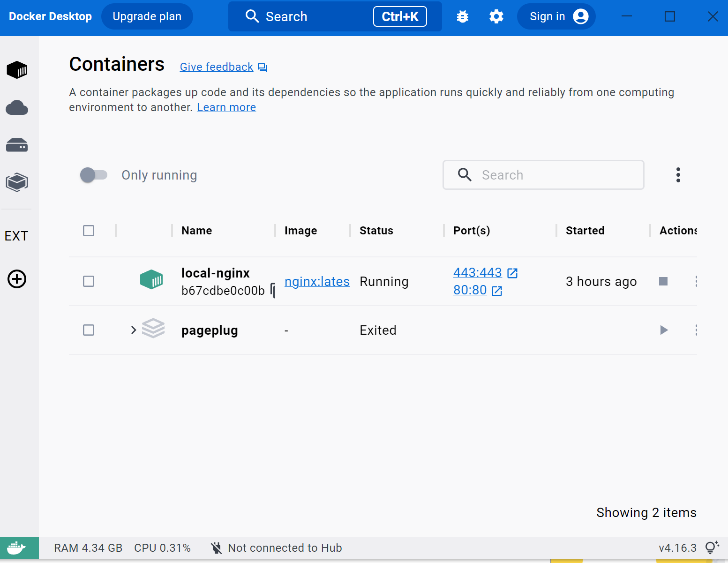Image resolution: width=728 pixels, height=563 pixels.
Task: Open containers list options menu
Action: [x=678, y=175]
